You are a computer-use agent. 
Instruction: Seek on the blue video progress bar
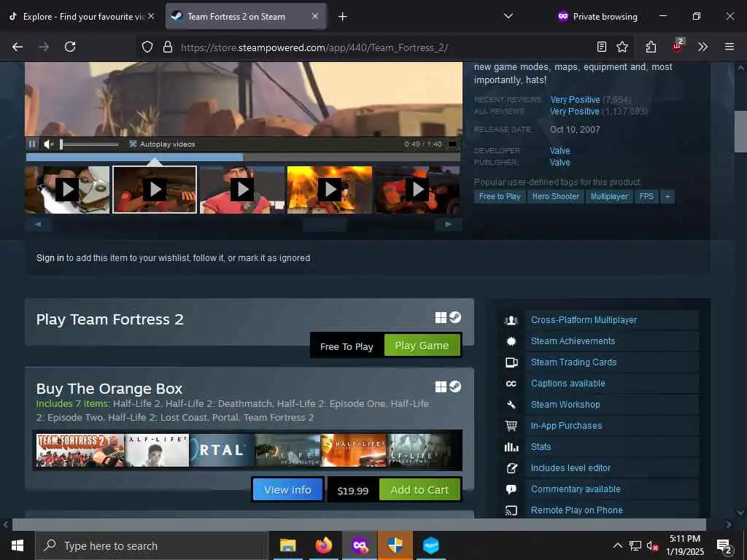tap(243, 157)
